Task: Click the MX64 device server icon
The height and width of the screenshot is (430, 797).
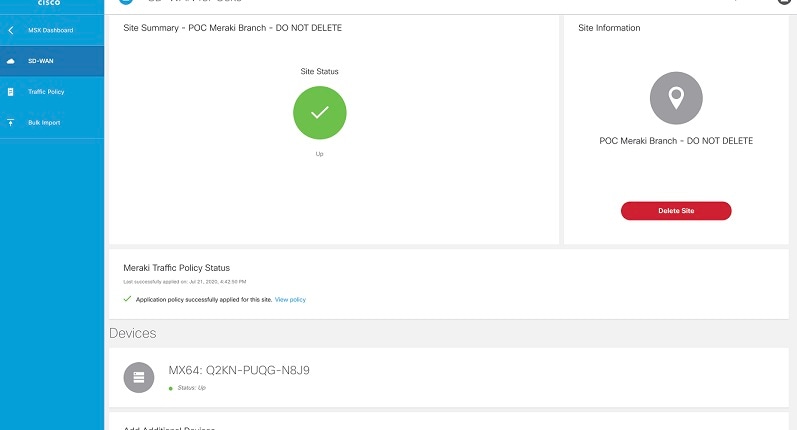Action: [x=139, y=377]
